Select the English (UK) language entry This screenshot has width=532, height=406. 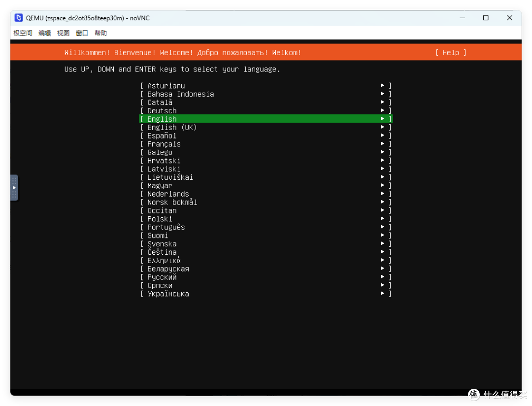click(171, 127)
